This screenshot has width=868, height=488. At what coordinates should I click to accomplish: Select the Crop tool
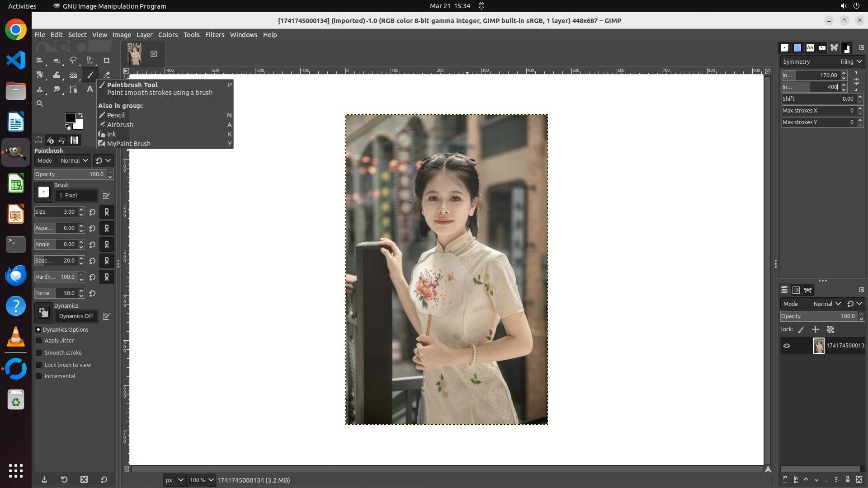point(106,61)
